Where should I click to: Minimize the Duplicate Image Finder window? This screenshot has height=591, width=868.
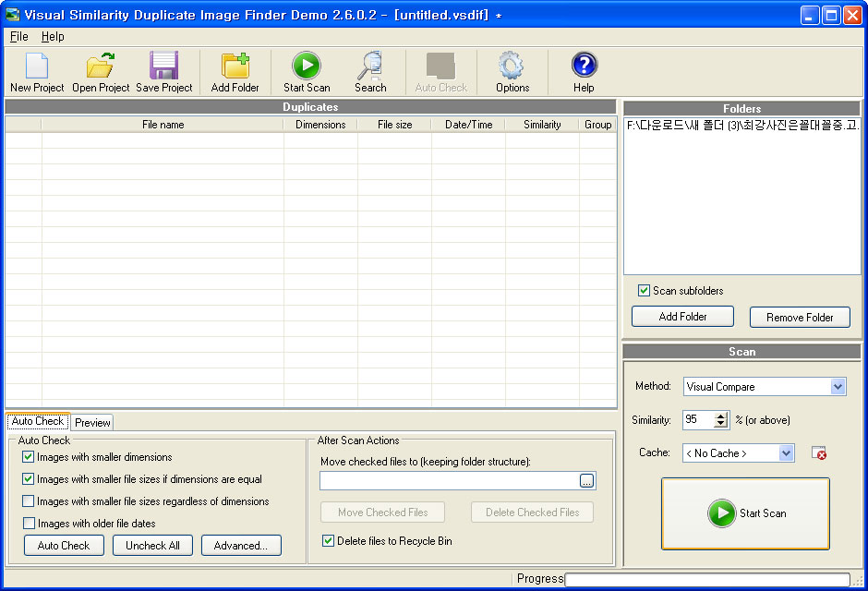(810, 15)
